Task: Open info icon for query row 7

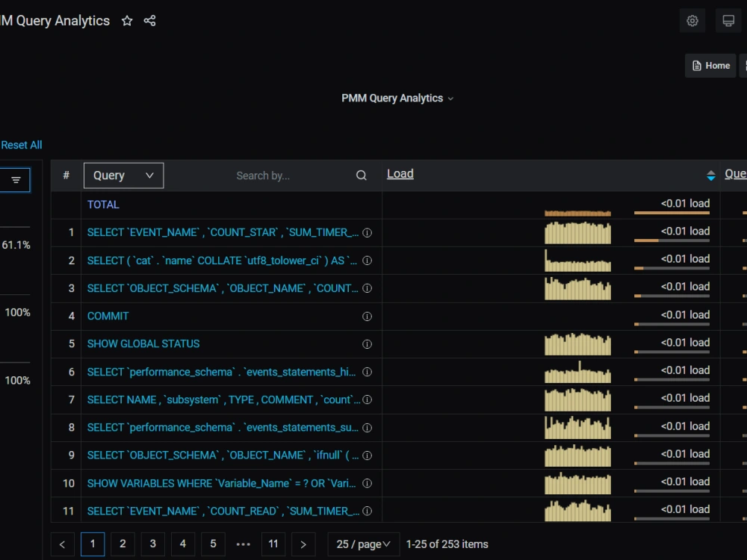Action: 367,399
